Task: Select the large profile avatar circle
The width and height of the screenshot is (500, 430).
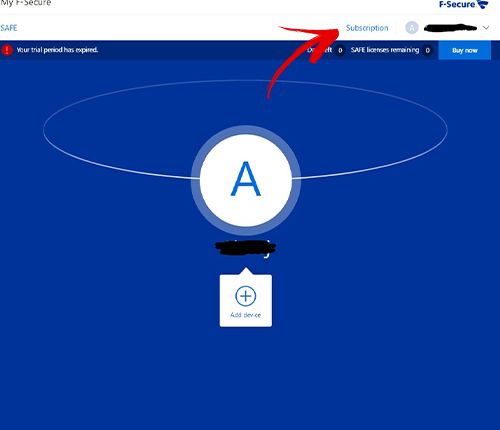Action: click(246, 180)
